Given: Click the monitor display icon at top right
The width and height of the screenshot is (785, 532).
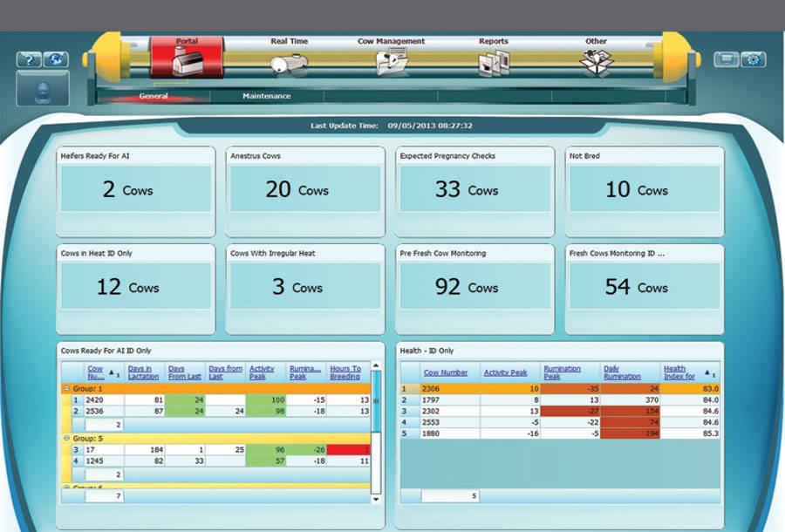Looking at the screenshot, I should [x=727, y=60].
